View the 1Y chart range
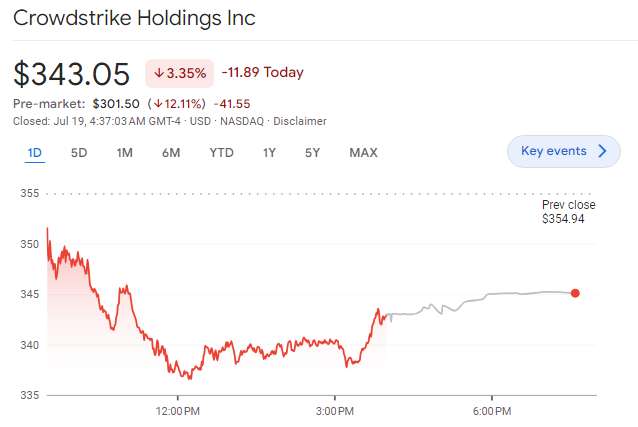Image resolution: width=638 pixels, height=427 pixels. [x=269, y=152]
